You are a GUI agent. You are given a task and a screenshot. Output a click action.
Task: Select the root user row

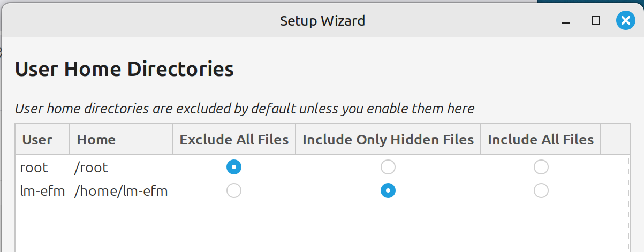(x=34, y=168)
